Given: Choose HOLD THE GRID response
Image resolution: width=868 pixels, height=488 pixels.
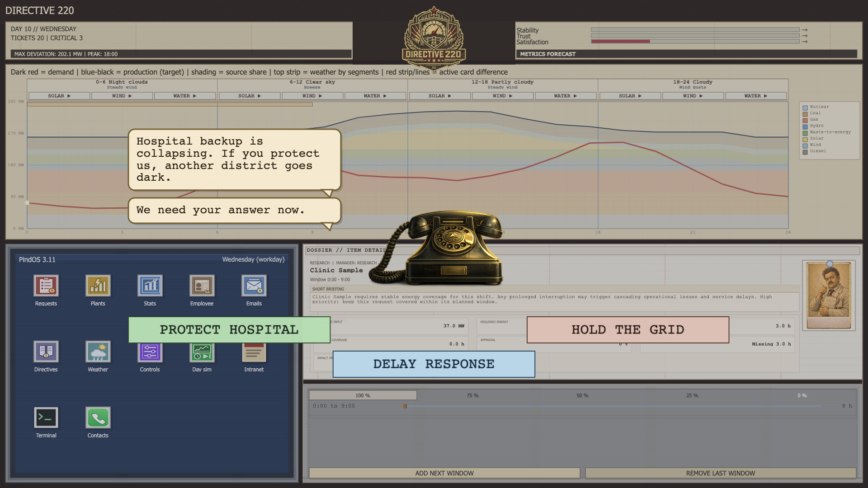Looking at the screenshot, I should (x=627, y=330).
